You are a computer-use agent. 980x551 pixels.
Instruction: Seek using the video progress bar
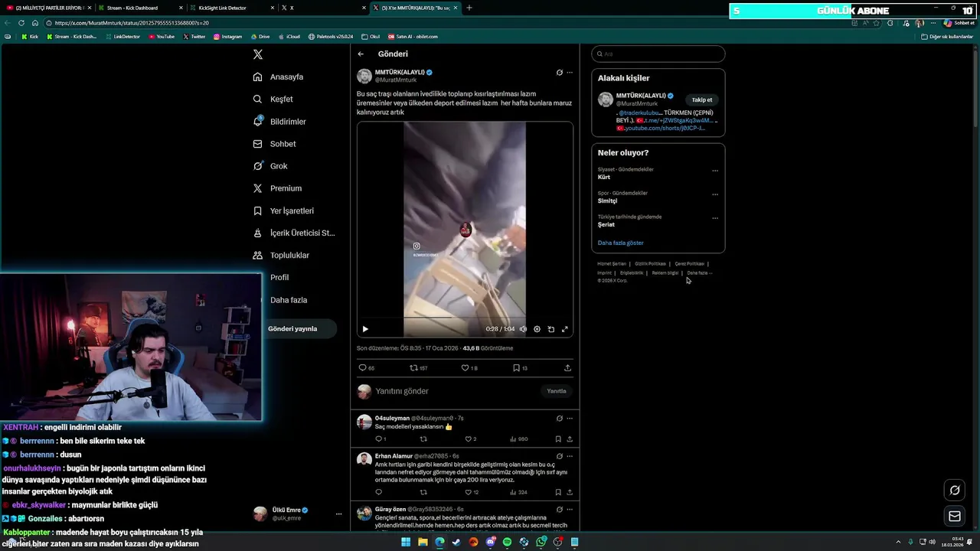(465, 318)
